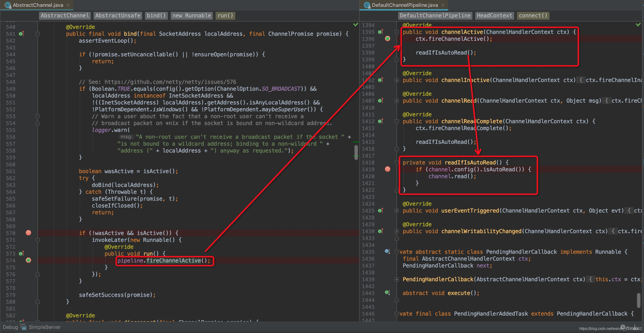Collapse the channelActive method at line 1395

point(397,32)
